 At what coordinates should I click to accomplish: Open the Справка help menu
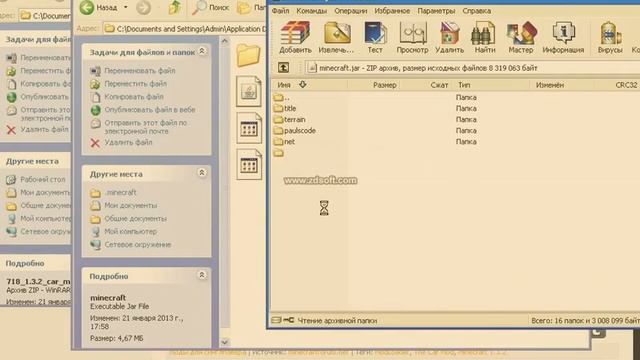[476, 11]
